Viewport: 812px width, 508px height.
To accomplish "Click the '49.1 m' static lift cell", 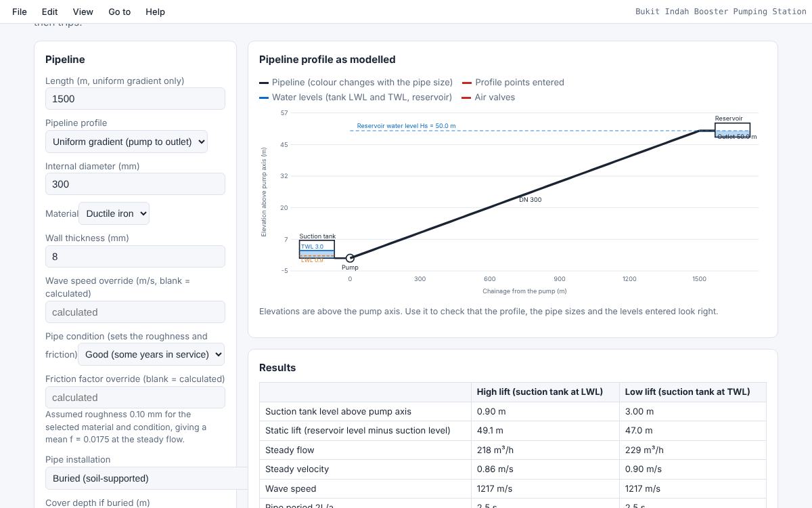I will [x=545, y=431].
